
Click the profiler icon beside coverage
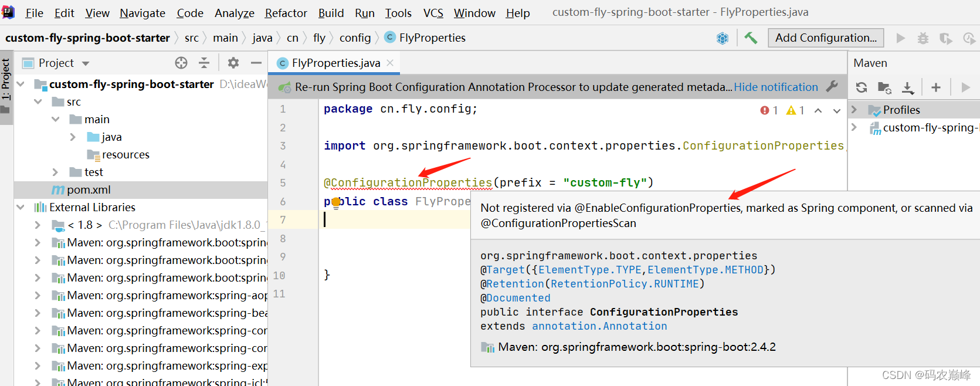969,38
